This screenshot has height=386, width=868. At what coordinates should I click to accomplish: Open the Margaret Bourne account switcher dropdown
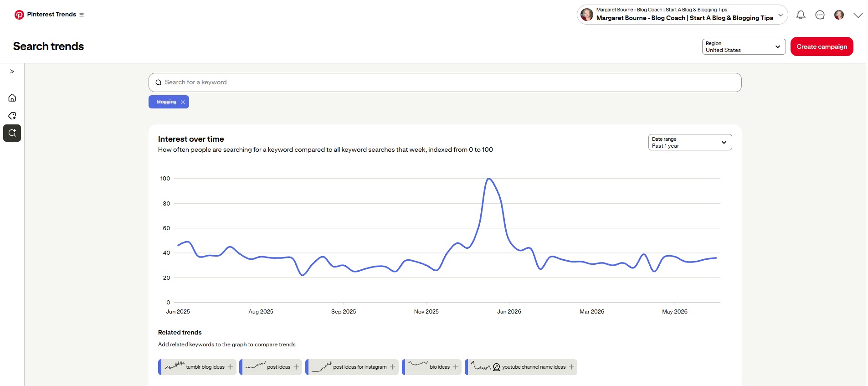[x=682, y=15]
